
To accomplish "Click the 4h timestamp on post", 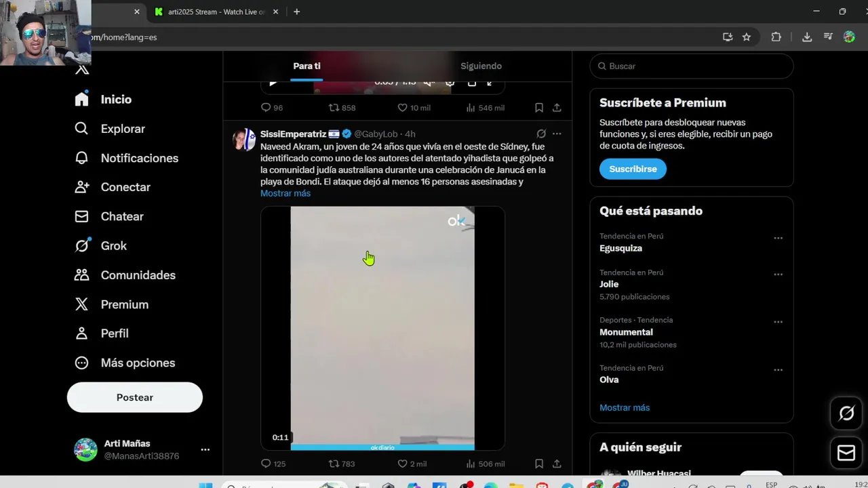I will click(x=410, y=134).
